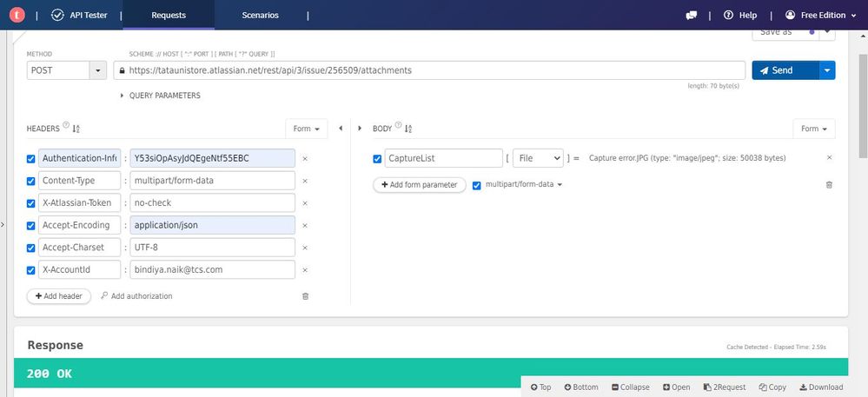Jump to Top of response
Image resolution: width=868 pixels, height=397 pixels.
pos(540,387)
